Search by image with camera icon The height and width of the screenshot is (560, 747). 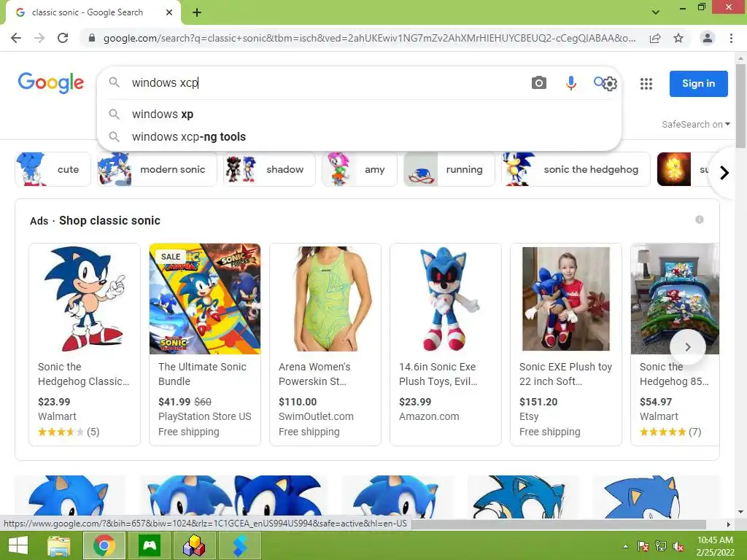(539, 83)
